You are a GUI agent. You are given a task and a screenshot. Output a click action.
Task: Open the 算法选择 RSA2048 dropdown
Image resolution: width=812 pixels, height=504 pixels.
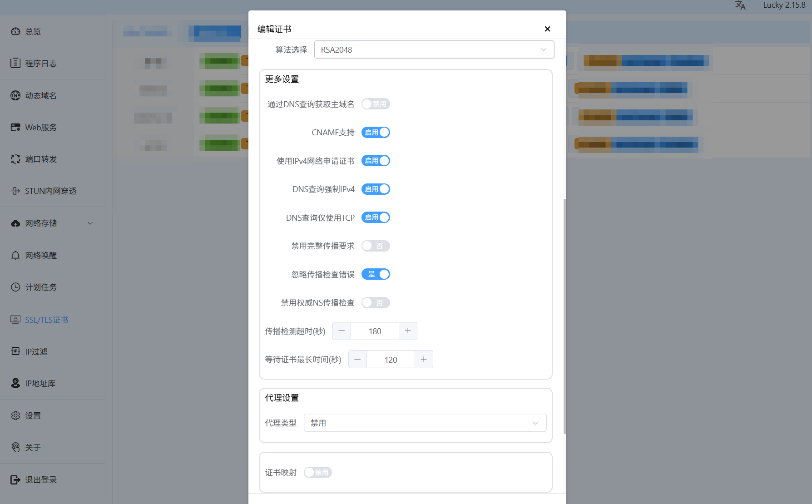point(434,49)
